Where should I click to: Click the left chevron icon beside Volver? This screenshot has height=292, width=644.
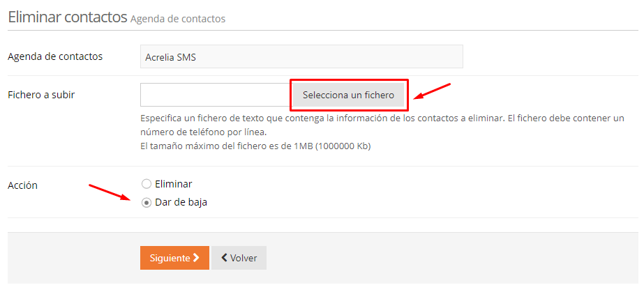pos(224,258)
